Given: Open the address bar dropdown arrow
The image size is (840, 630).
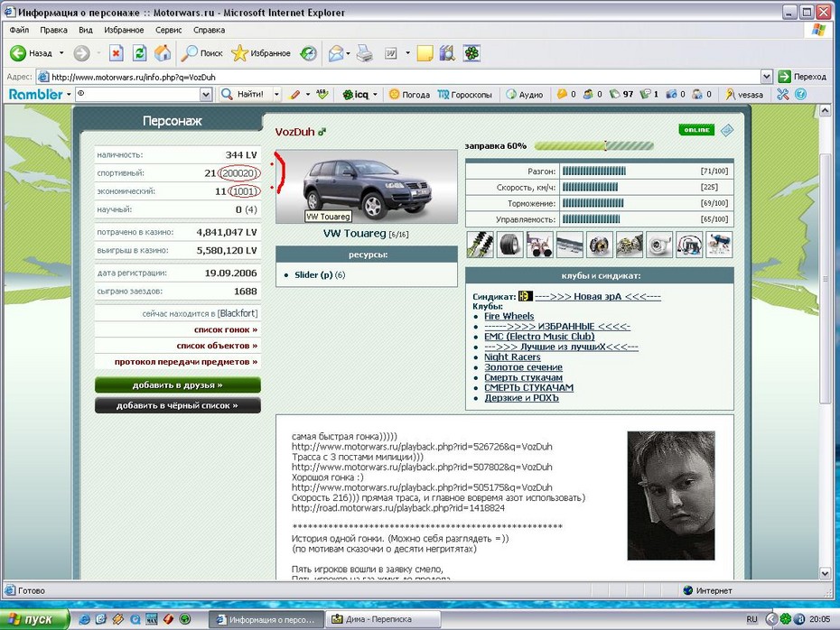Looking at the screenshot, I should 767,78.
